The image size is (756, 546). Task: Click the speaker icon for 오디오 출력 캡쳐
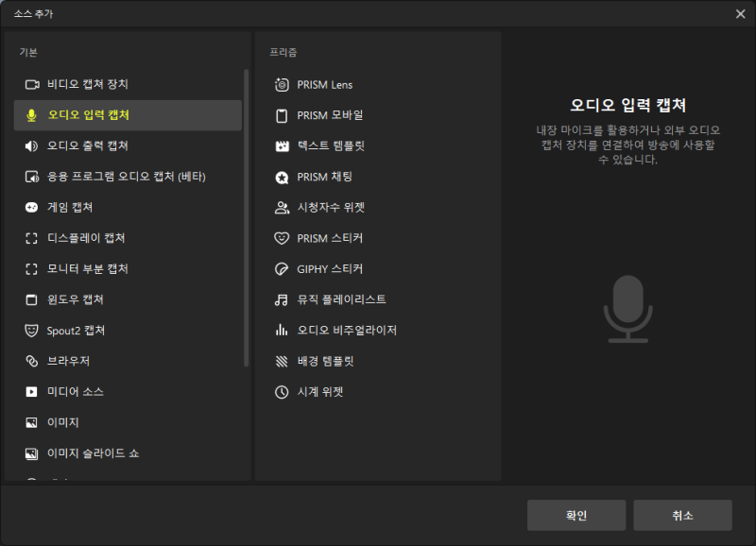(32, 146)
